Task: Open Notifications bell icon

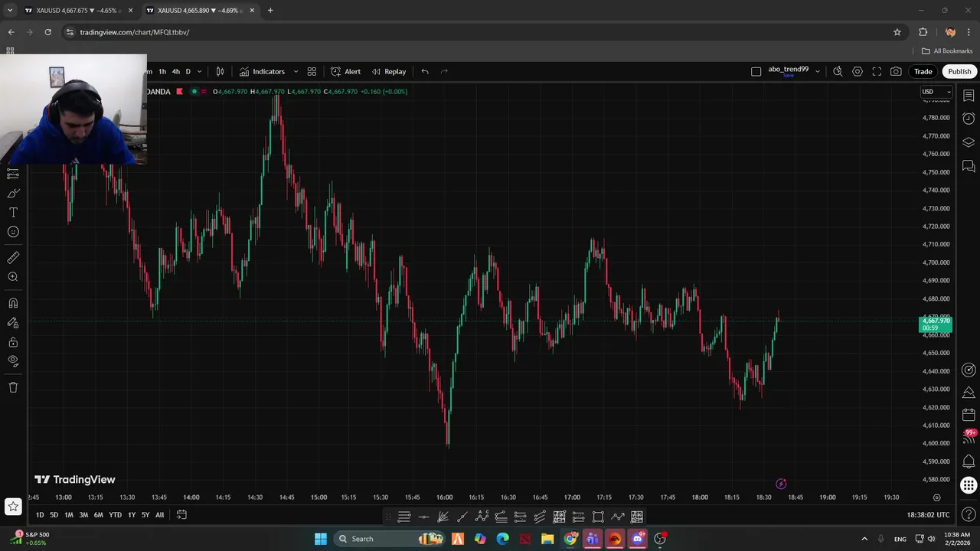Action: tap(969, 461)
